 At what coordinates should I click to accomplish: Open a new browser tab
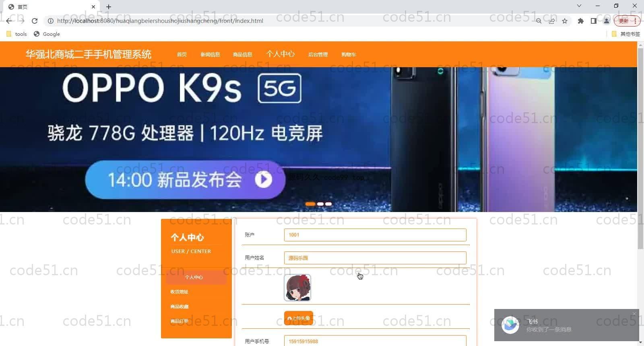click(109, 7)
